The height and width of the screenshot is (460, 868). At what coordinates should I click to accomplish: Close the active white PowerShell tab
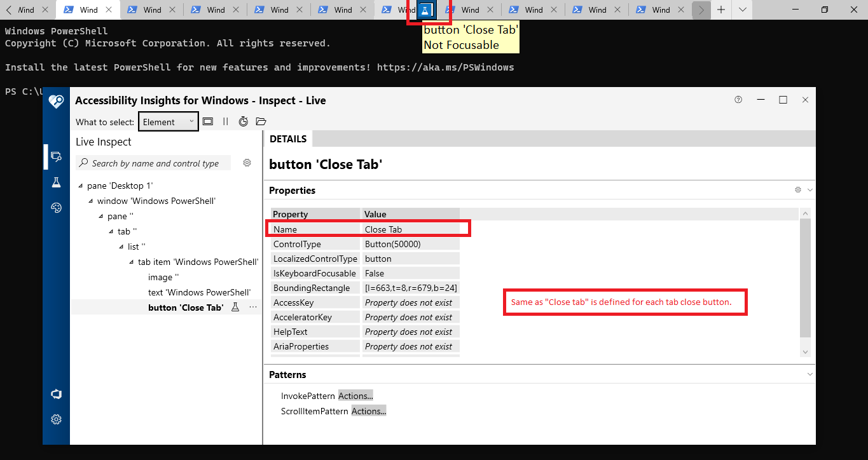(107, 10)
